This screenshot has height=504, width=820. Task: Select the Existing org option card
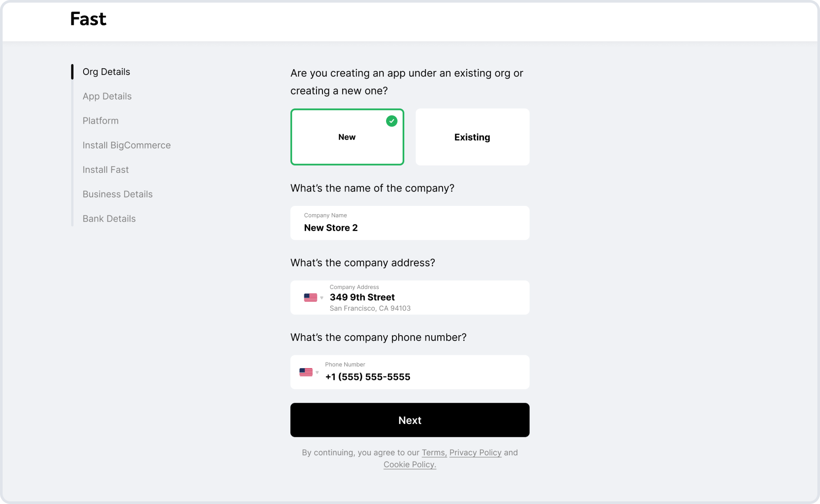[x=473, y=137]
